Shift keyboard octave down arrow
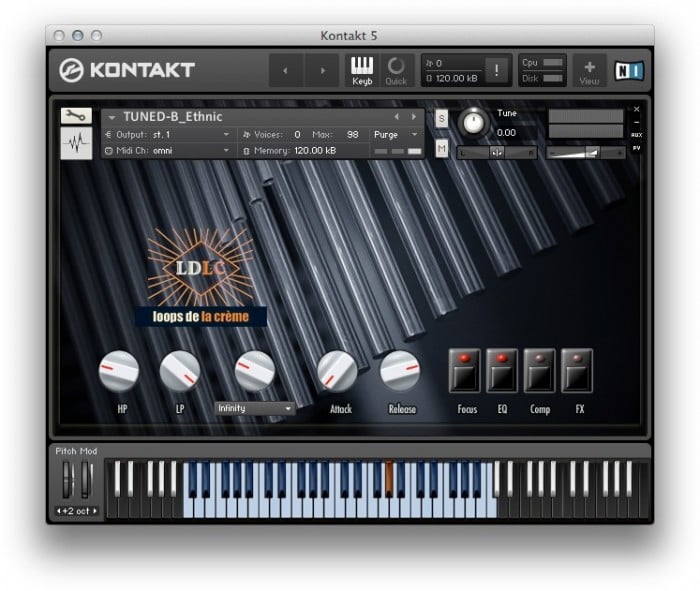Viewport: 700px width, 591px height. pos(58,511)
